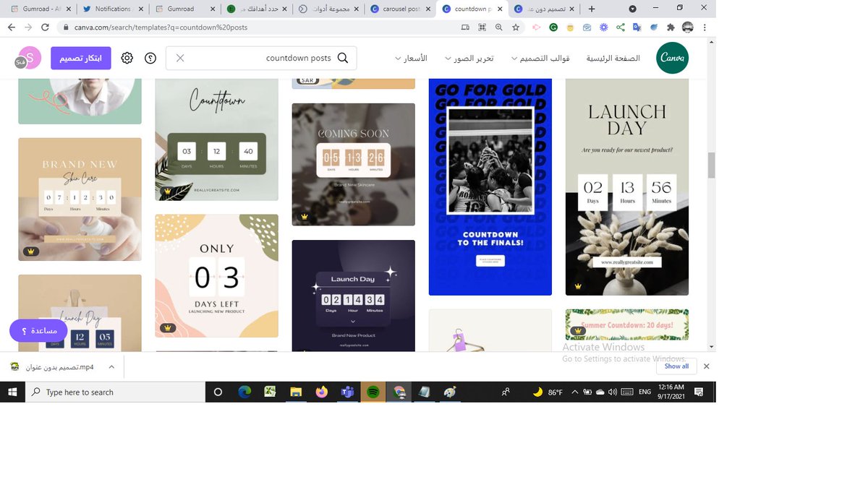This screenshot has height=503, width=868.
Task: Switch to the مجموعة أدوات tab
Action: [328, 9]
